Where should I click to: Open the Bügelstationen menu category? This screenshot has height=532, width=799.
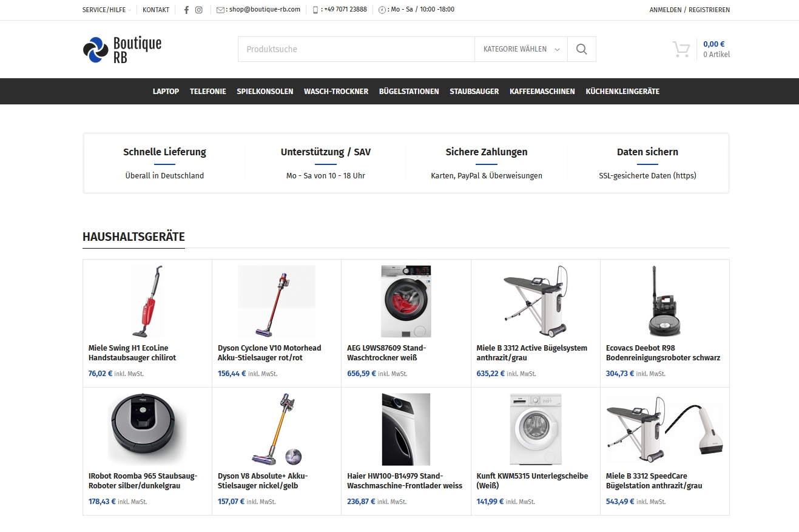pyautogui.click(x=409, y=92)
